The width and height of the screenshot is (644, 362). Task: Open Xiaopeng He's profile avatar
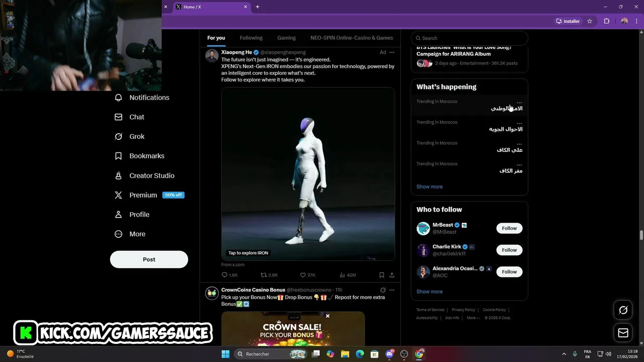[x=212, y=56]
